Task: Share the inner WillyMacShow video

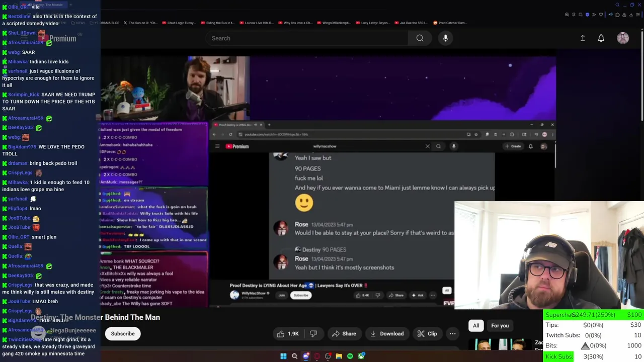Action: [x=395, y=295]
